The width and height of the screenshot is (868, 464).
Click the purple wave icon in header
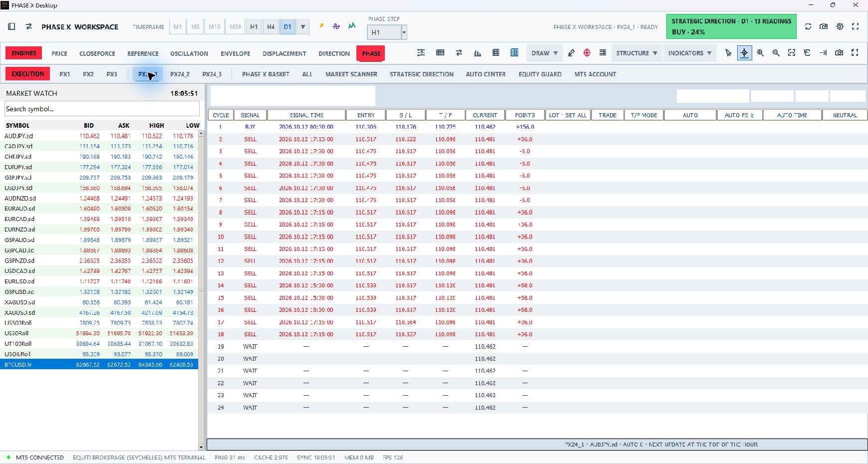click(x=336, y=26)
